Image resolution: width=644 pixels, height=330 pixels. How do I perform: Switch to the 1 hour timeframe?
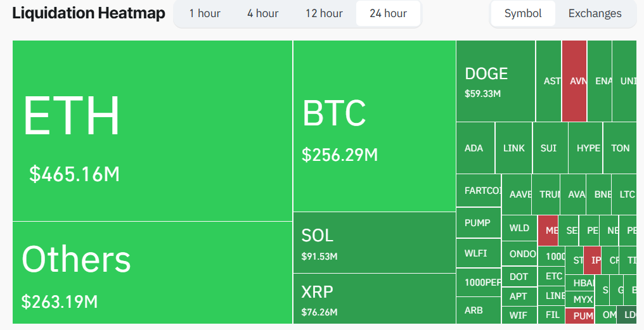tap(205, 13)
